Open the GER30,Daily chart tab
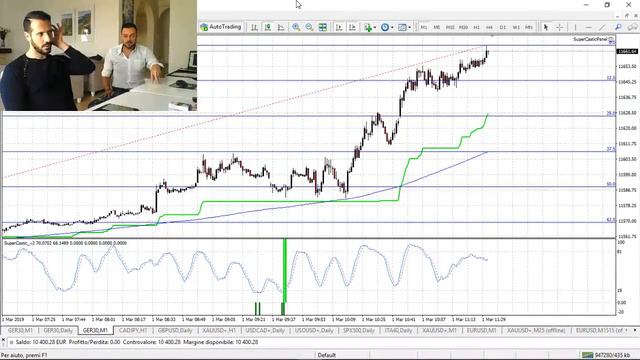This screenshot has height=360, width=640. (58, 330)
